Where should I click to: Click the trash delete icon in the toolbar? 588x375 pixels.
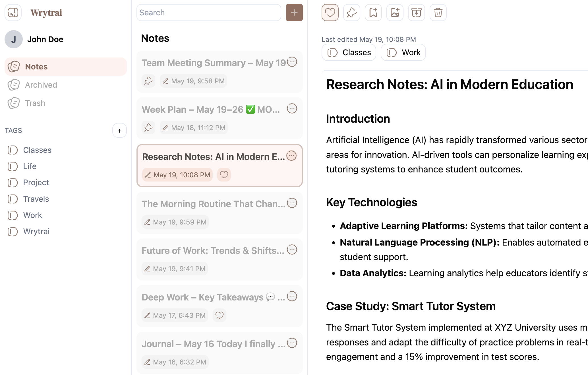(x=438, y=13)
